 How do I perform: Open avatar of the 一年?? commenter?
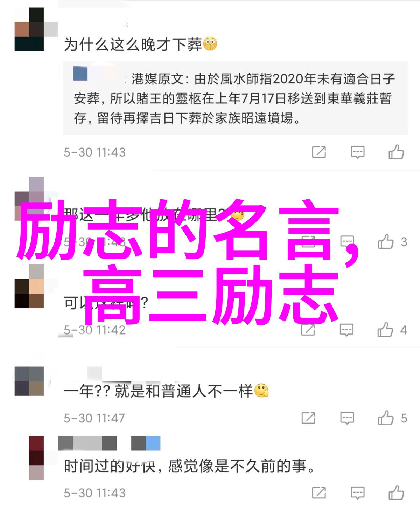(x=29, y=381)
